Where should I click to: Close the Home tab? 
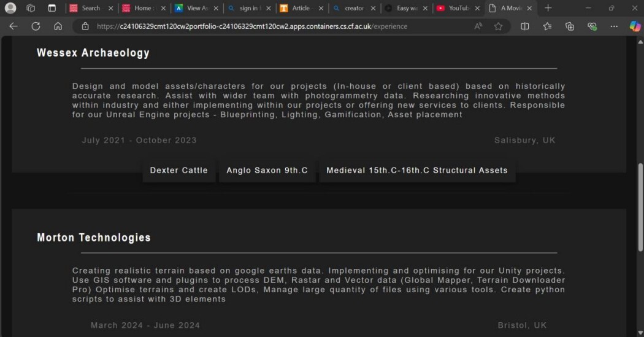pyautogui.click(x=163, y=8)
